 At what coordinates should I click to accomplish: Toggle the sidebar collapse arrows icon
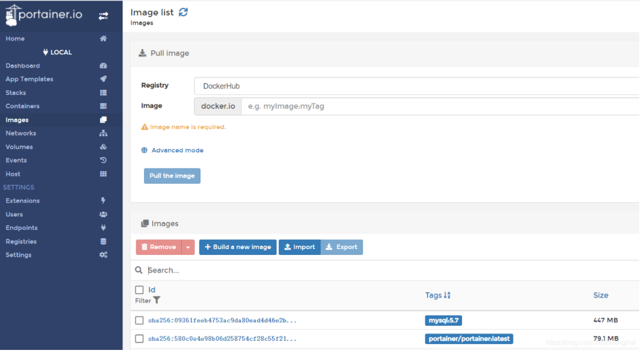pyautogui.click(x=103, y=17)
